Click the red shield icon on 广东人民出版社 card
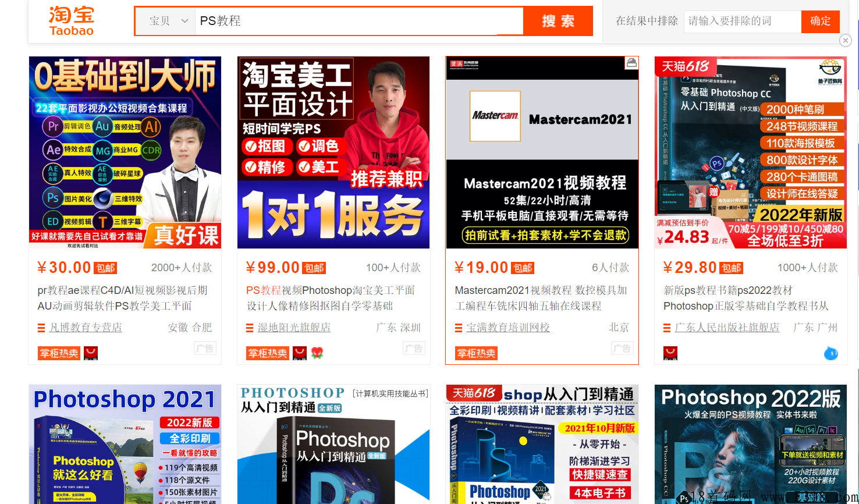The image size is (859, 504). click(670, 353)
